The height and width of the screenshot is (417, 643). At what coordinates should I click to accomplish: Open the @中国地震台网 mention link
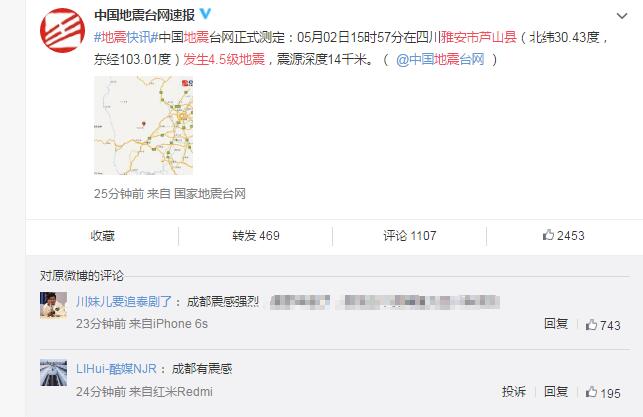440,59
